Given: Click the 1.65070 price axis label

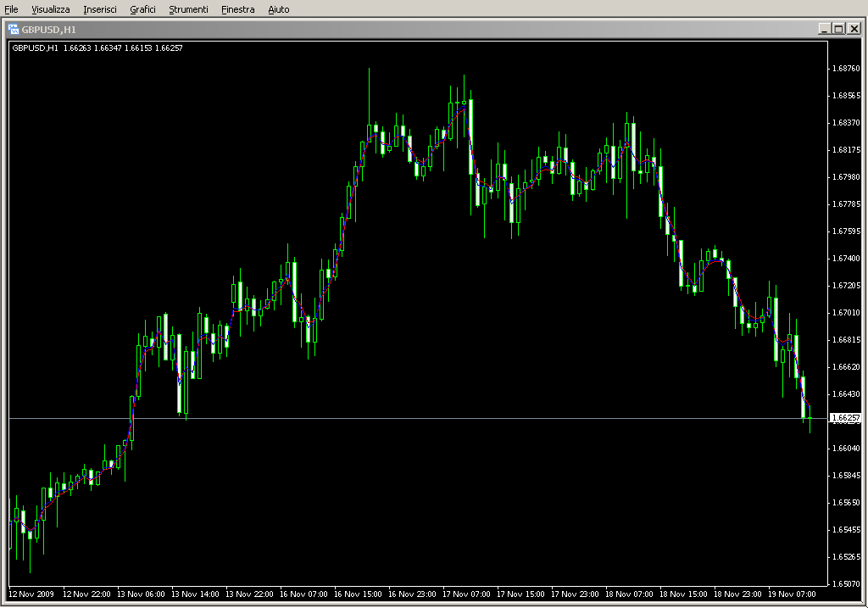Looking at the screenshot, I should [x=847, y=584].
